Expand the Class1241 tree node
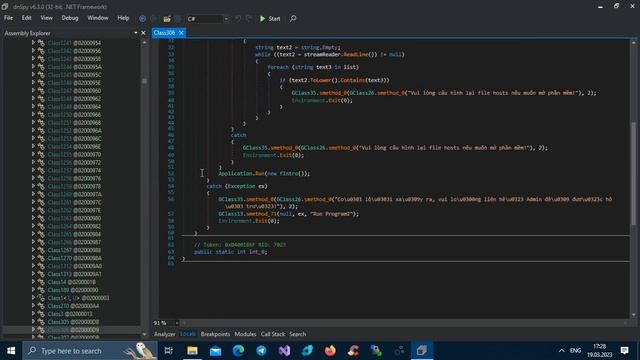 point(33,42)
